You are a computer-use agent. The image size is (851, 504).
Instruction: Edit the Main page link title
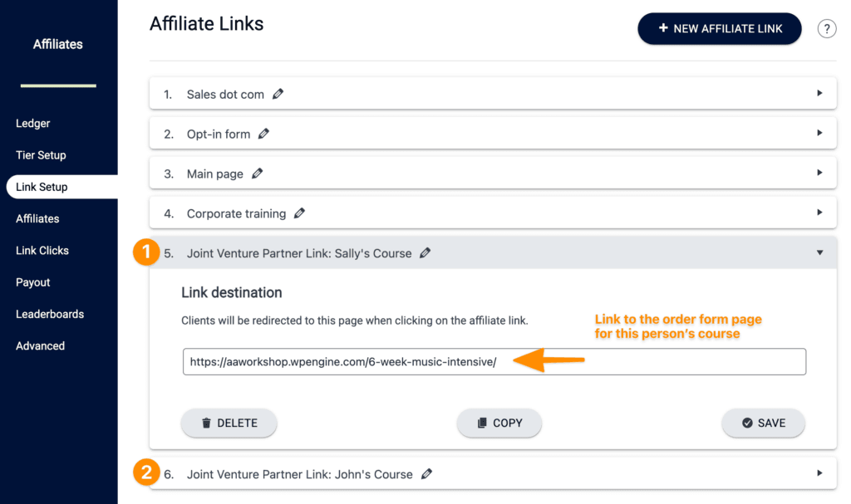click(x=256, y=173)
